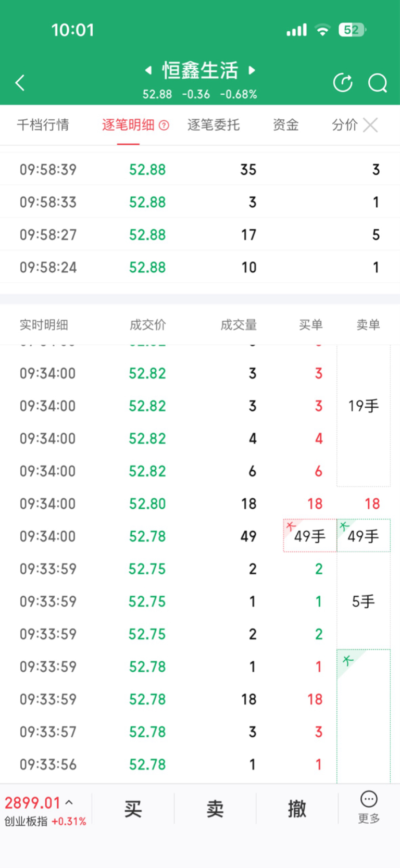Tap the 2899.01 index value
This screenshot has height=868, width=400.
(x=33, y=802)
